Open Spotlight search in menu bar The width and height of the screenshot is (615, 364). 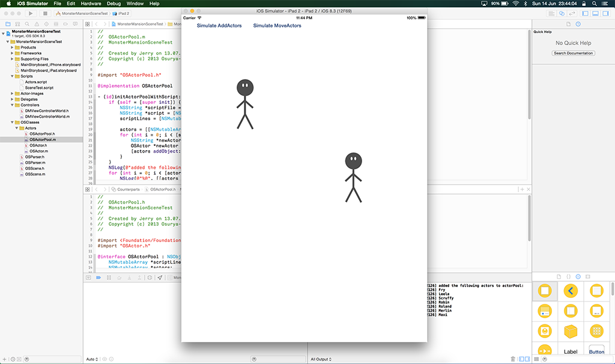(x=595, y=4)
